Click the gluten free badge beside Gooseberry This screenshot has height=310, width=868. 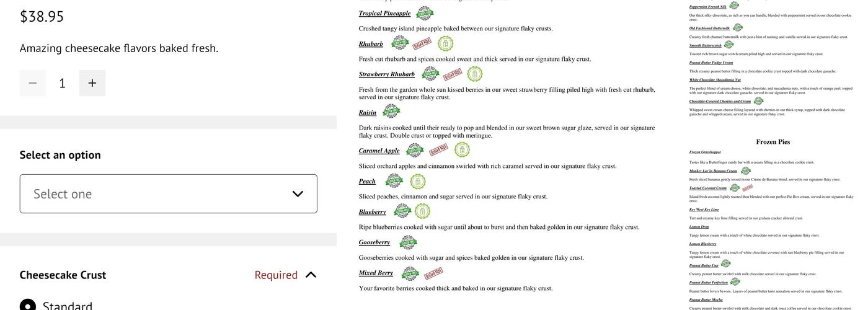point(408,242)
